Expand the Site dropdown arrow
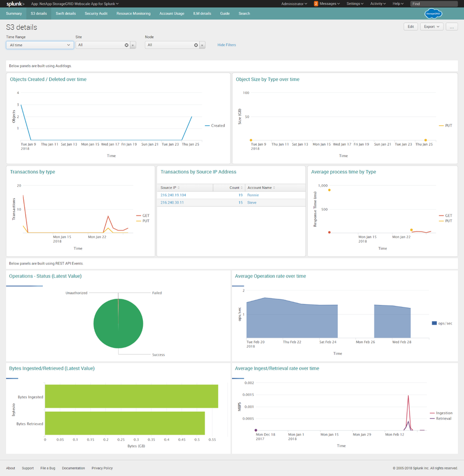Image resolution: width=464 pixels, height=476 pixels. coord(133,45)
